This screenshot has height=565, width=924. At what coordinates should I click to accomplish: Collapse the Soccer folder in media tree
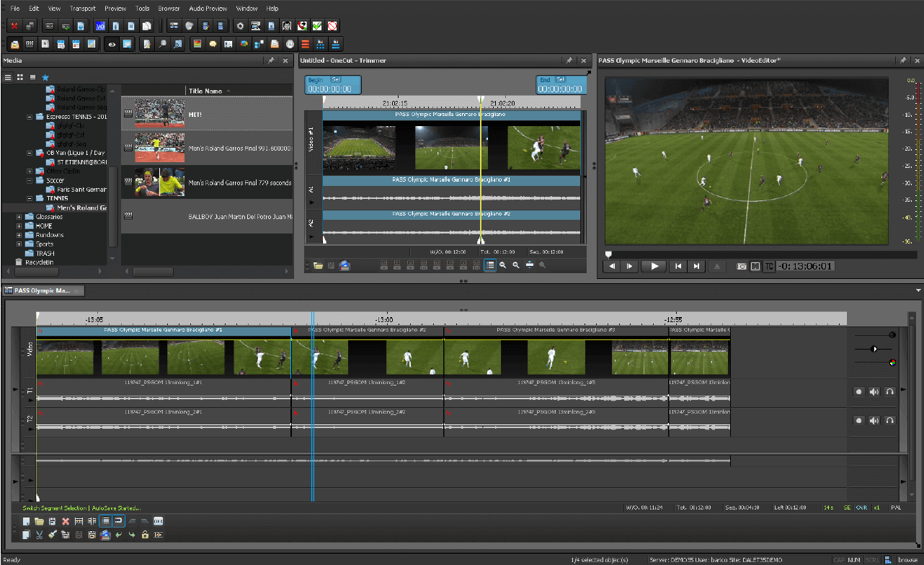(x=30, y=180)
